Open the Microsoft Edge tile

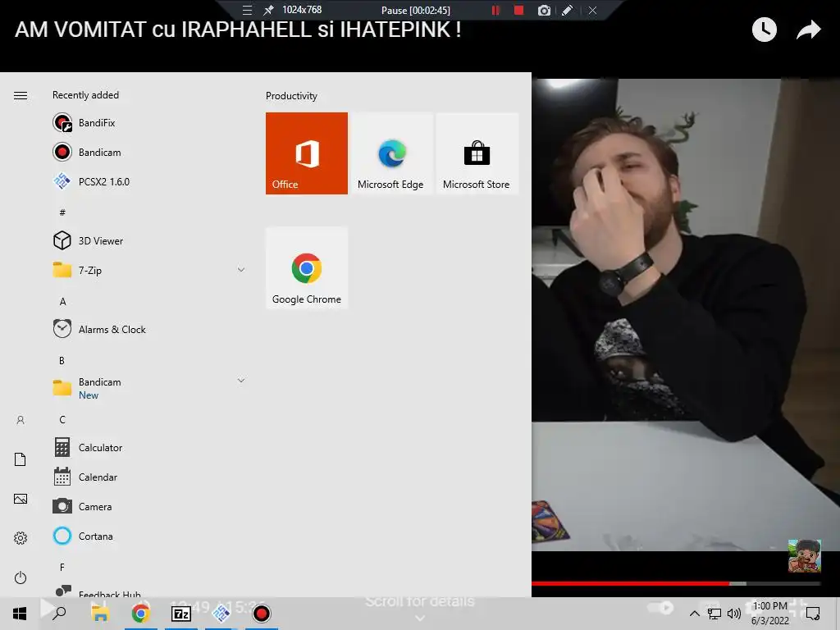point(391,153)
